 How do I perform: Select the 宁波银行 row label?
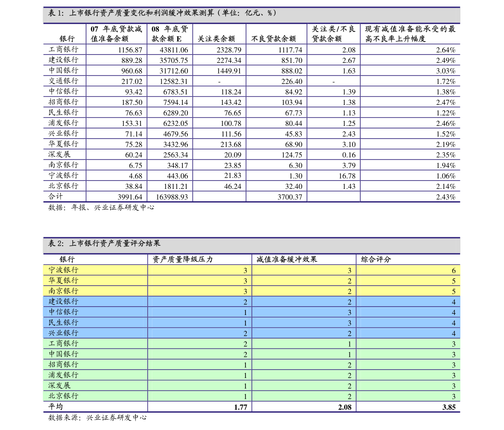point(63,270)
